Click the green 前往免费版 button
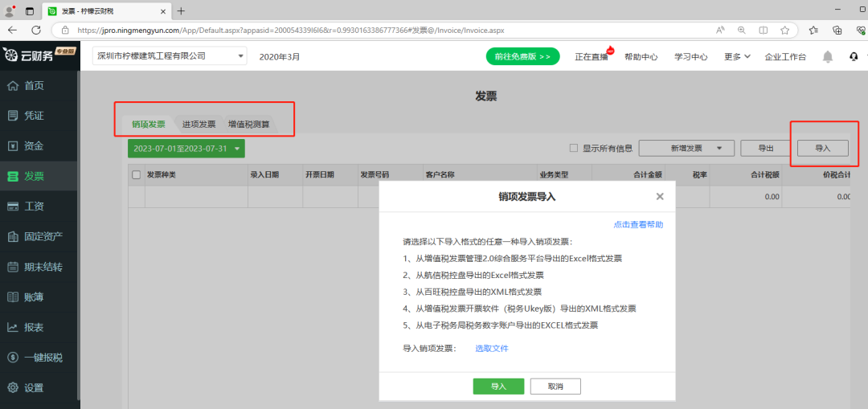This screenshot has height=409, width=868. coord(522,56)
